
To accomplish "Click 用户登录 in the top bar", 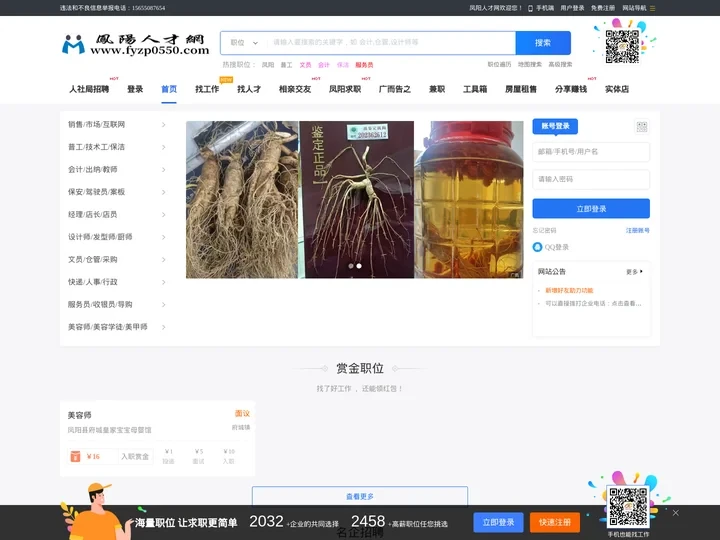I will [x=572, y=8].
